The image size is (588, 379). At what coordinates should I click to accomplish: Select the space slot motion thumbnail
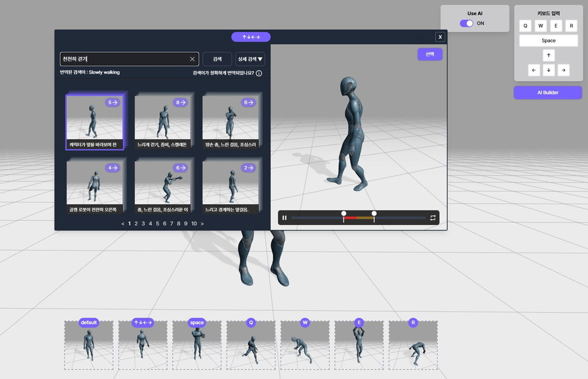[x=197, y=345]
